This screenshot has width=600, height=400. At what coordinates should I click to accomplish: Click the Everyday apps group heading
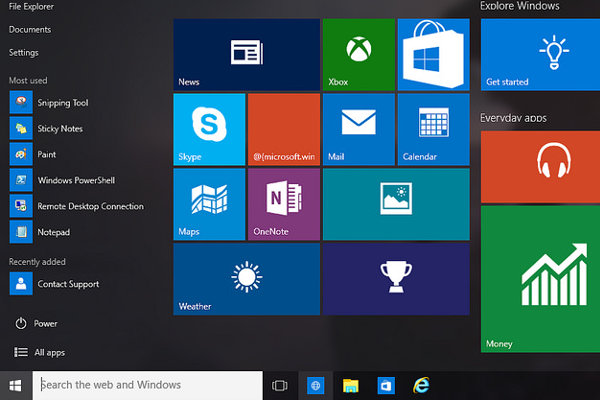pos(514,118)
